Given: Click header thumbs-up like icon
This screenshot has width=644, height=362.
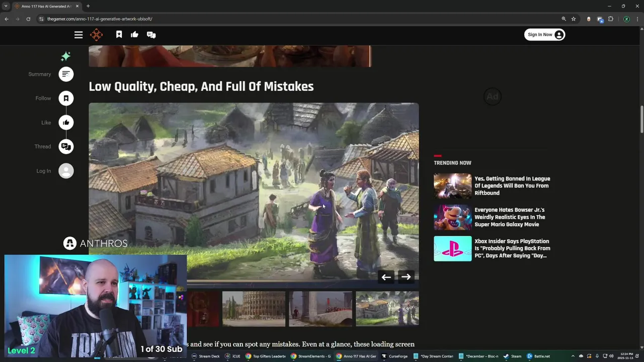Looking at the screenshot, I should coord(134,35).
